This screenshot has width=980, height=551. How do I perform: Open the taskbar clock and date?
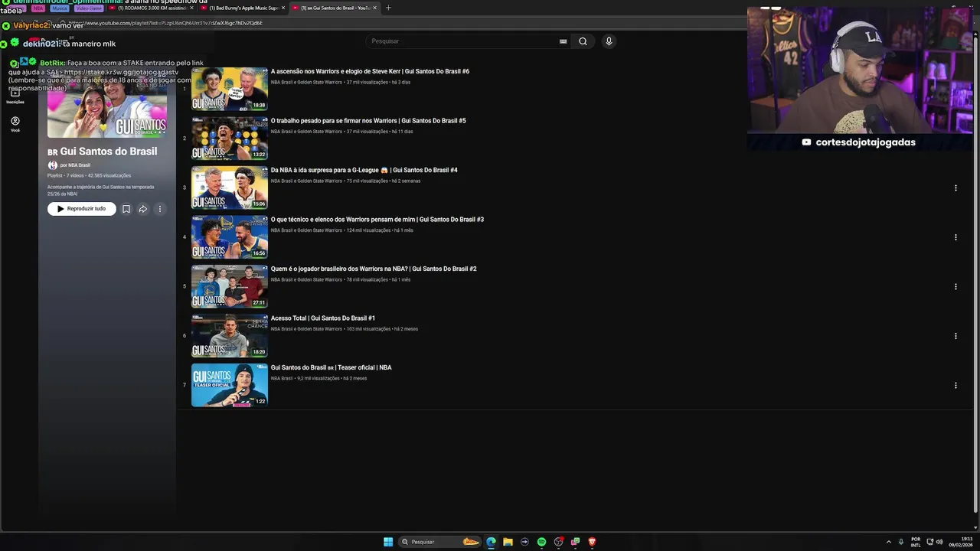(961, 542)
